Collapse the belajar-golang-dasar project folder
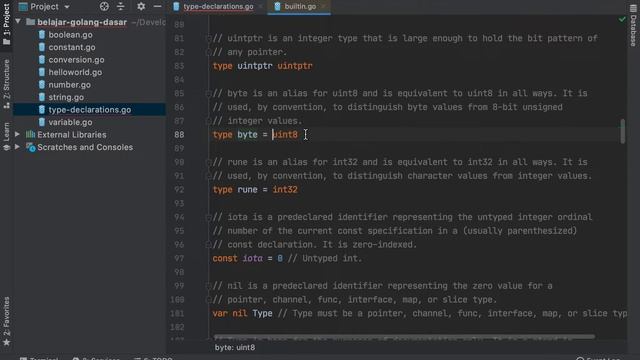 18,22
